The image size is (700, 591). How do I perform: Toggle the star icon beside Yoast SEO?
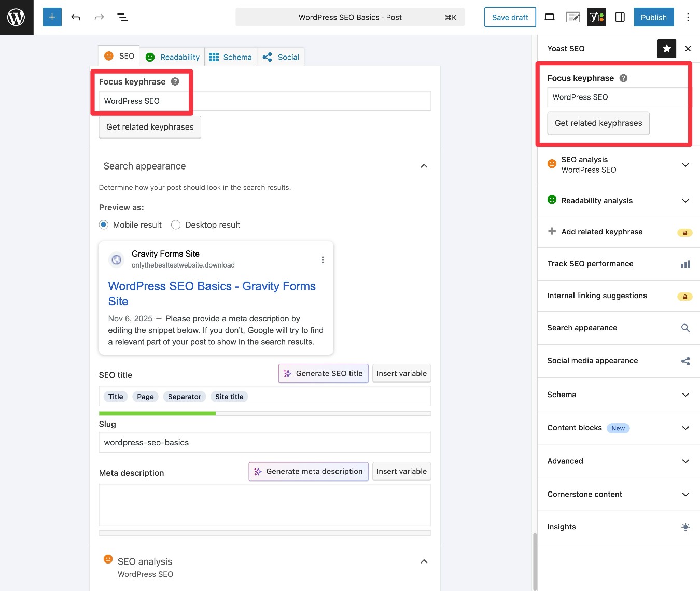(666, 48)
